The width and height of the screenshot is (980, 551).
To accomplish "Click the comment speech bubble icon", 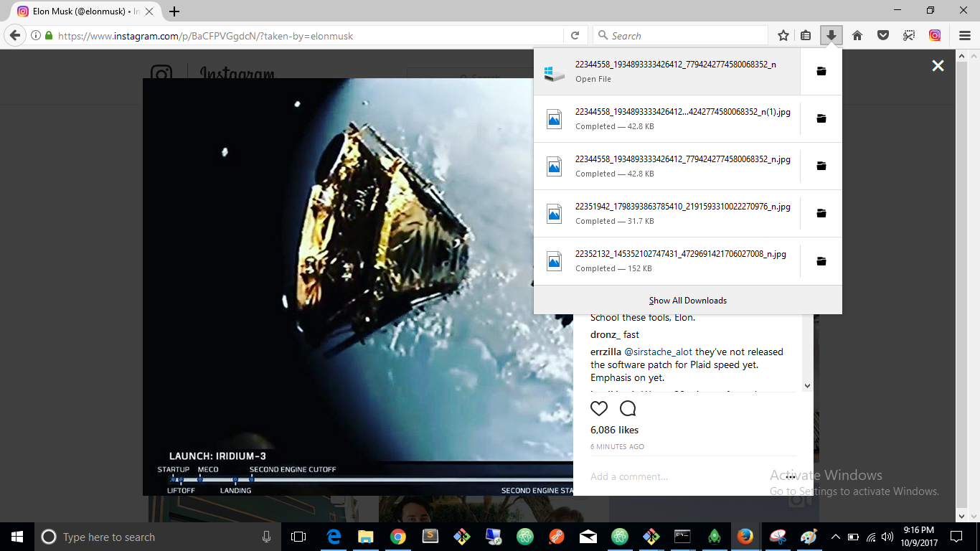I will (x=628, y=408).
